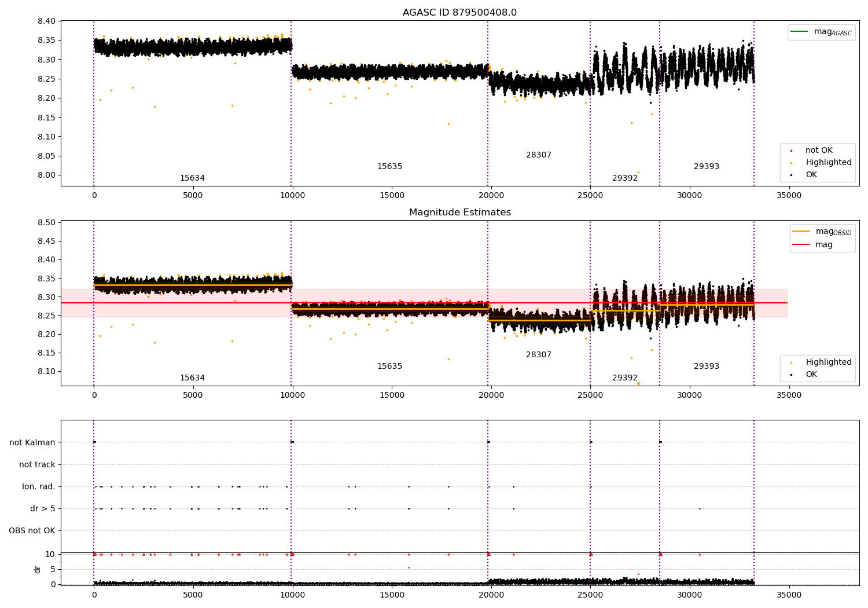Select the mag AGASC legend entry in top plot

point(821,32)
